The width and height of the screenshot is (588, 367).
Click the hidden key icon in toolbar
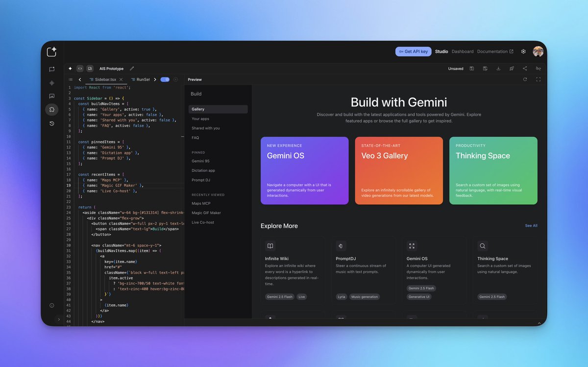click(538, 69)
